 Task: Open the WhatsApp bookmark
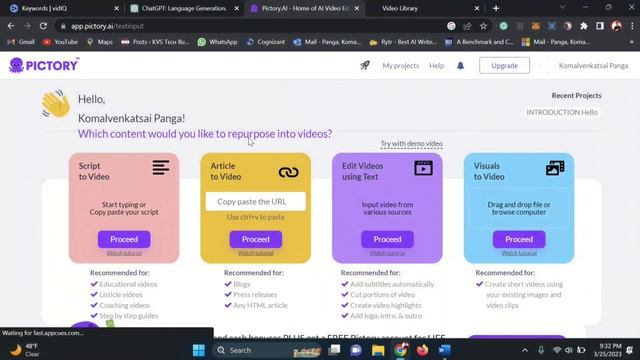click(217, 42)
